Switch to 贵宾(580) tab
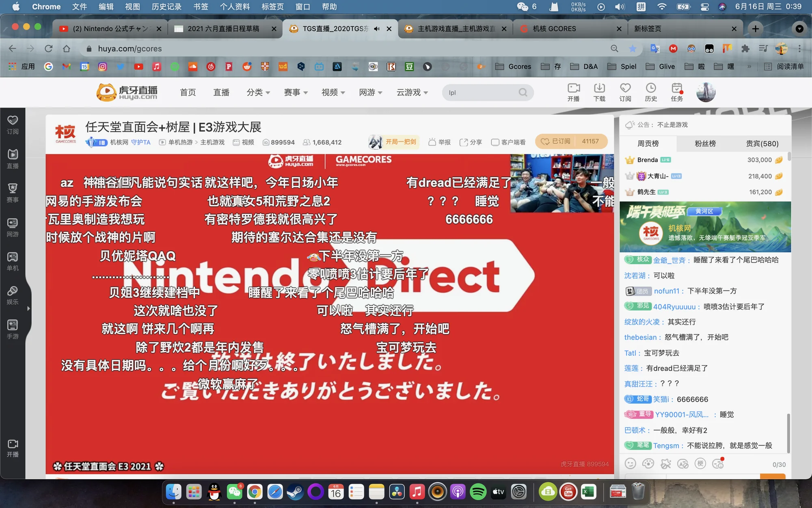The width and height of the screenshot is (812, 508). click(762, 143)
